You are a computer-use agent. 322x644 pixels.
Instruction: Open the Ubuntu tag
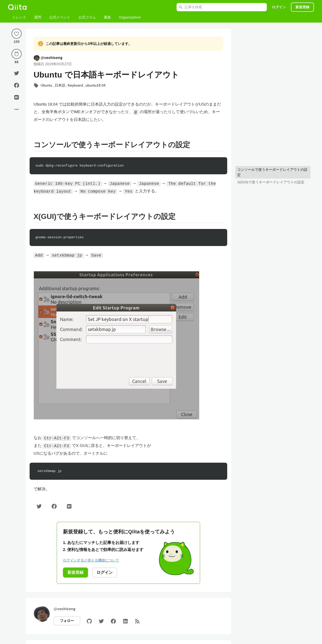46,85
